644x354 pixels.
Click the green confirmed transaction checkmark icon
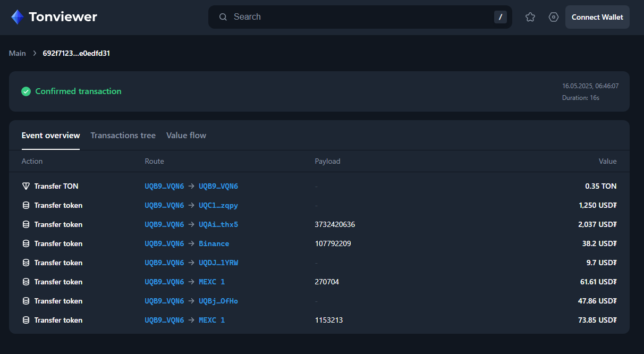[x=26, y=91]
